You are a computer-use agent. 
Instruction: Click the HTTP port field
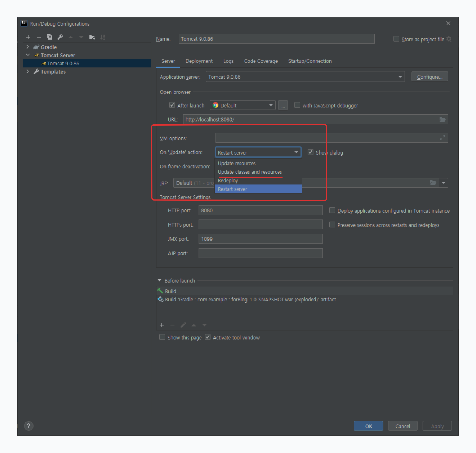pyautogui.click(x=260, y=210)
